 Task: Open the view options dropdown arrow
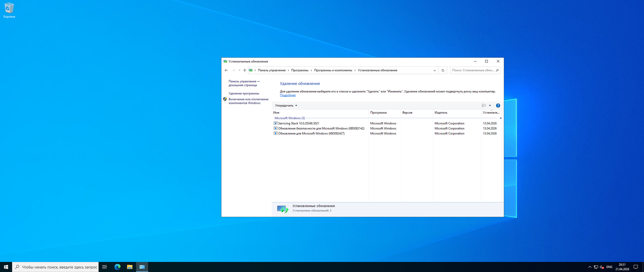pos(490,106)
